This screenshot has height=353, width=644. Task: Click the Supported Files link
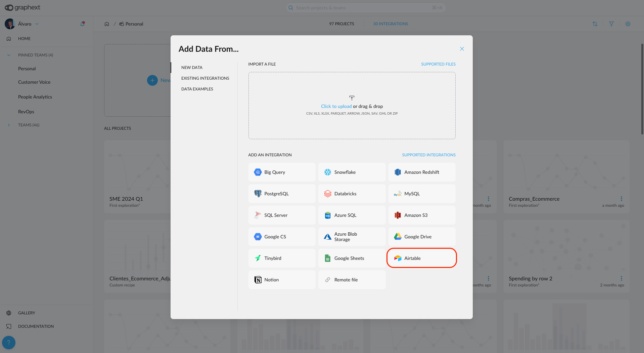438,64
